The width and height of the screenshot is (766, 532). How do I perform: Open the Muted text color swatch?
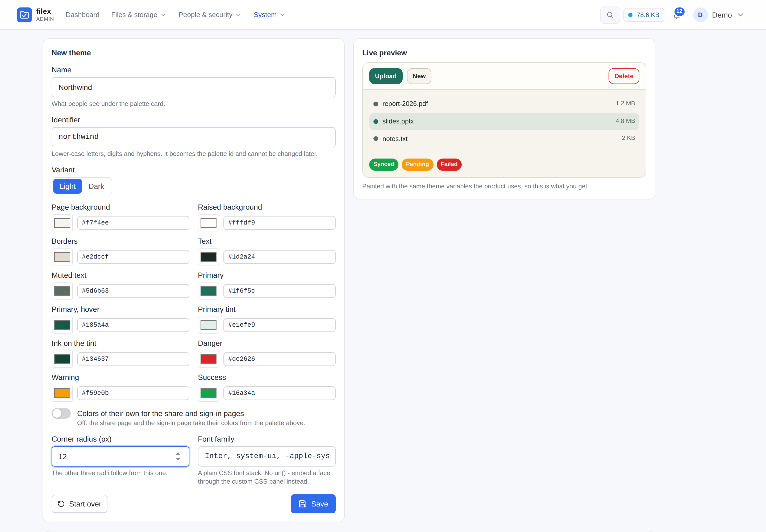[x=62, y=291]
